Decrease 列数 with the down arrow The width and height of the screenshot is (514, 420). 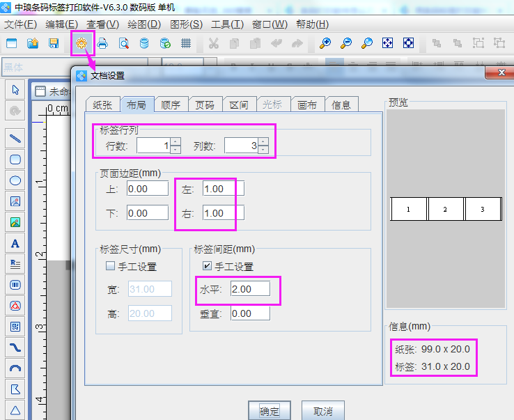tap(263, 150)
